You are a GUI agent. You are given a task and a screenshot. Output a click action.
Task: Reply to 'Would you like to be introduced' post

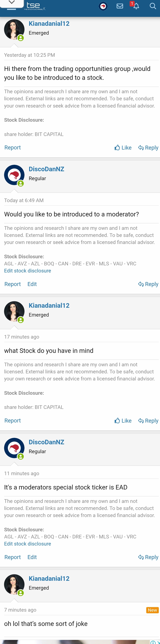148,284
